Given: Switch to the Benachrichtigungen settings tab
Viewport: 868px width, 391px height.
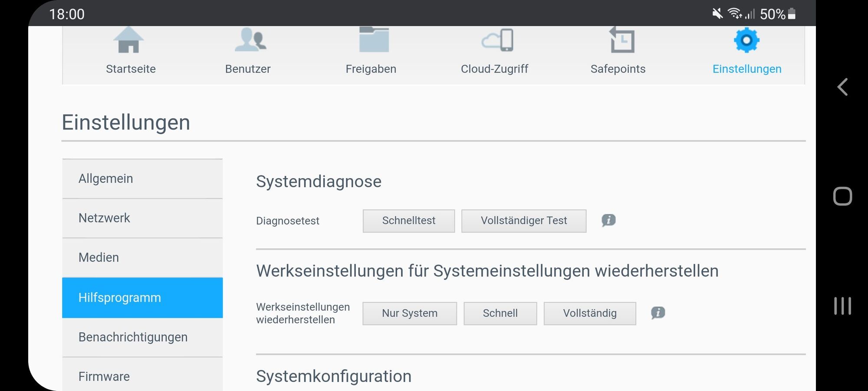Looking at the screenshot, I should click(142, 337).
